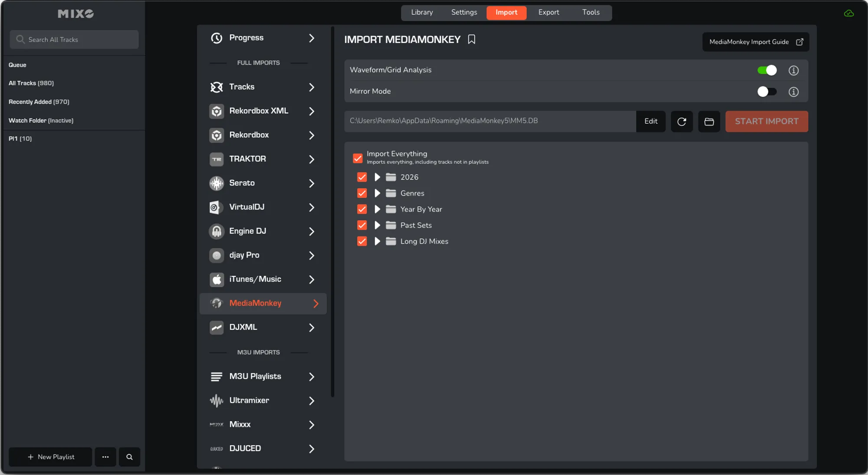Uncheck the Long DJ Mixes checkbox
This screenshot has width=868, height=475.
pyautogui.click(x=362, y=242)
